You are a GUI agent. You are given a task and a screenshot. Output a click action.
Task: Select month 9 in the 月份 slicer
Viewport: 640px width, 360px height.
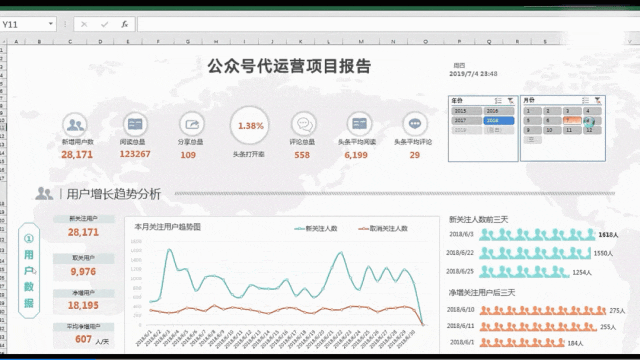click(533, 130)
